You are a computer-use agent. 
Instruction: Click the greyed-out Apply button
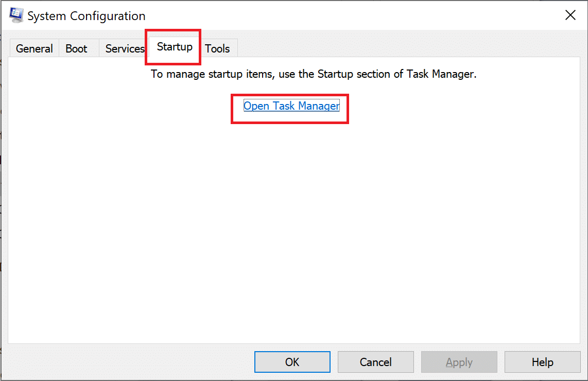pos(459,362)
